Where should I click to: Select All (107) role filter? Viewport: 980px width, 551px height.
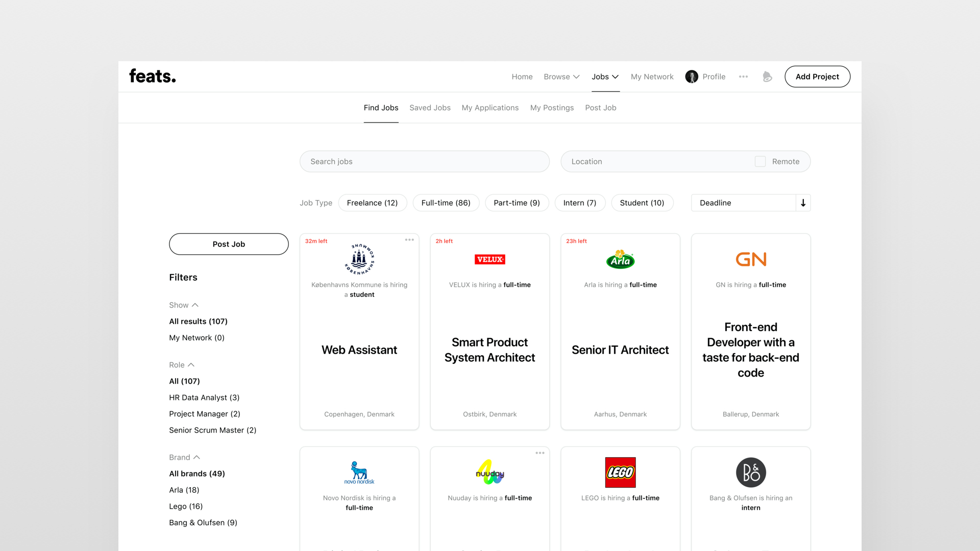pyautogui.click(x=184, y=381)
